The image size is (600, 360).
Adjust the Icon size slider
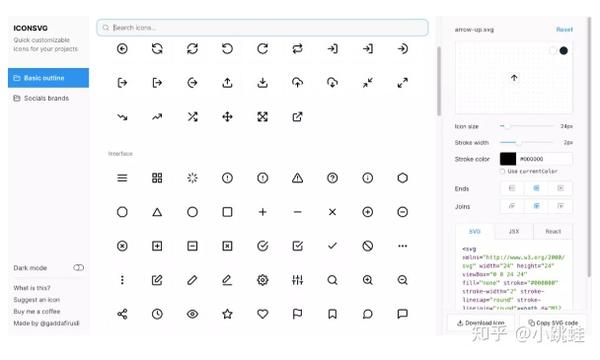[527, 126]
